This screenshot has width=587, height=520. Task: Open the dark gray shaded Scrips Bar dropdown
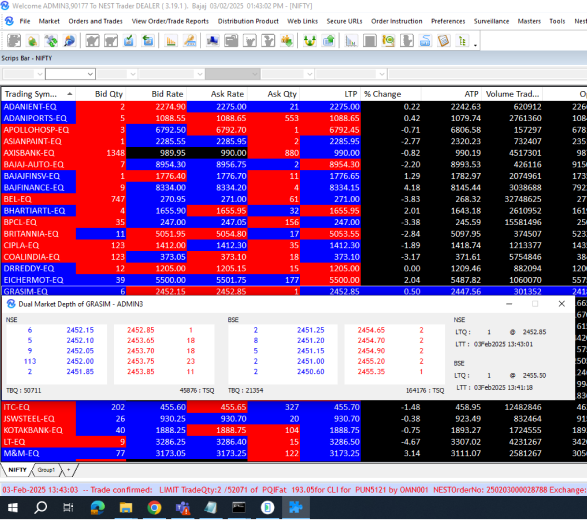pyautogui.click(x=232, y=74)
